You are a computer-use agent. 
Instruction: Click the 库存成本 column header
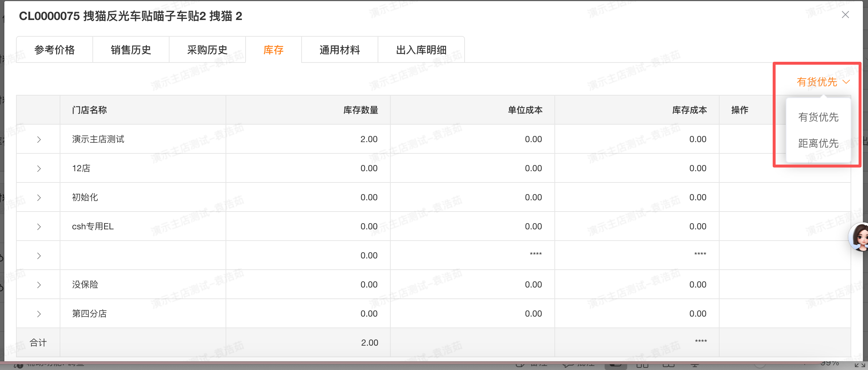tap(689, 110)
